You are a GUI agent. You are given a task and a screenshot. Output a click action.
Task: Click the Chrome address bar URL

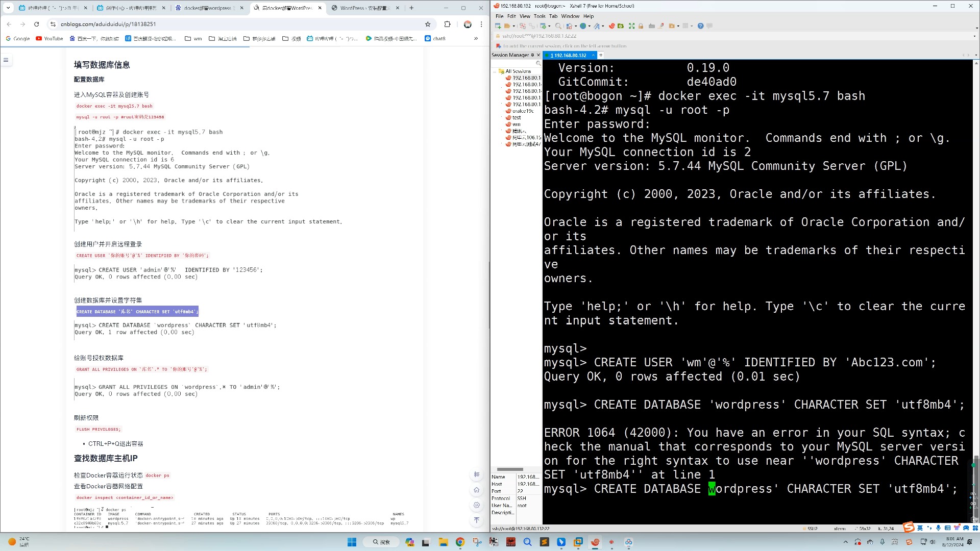(x=108, y=24)
